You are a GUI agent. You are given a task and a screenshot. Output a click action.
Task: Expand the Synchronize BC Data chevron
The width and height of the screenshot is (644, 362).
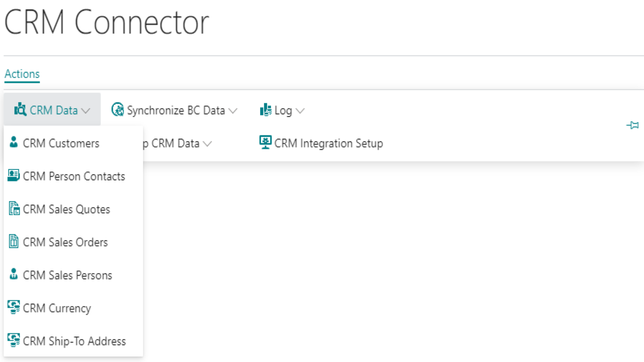tap(232, 111)
